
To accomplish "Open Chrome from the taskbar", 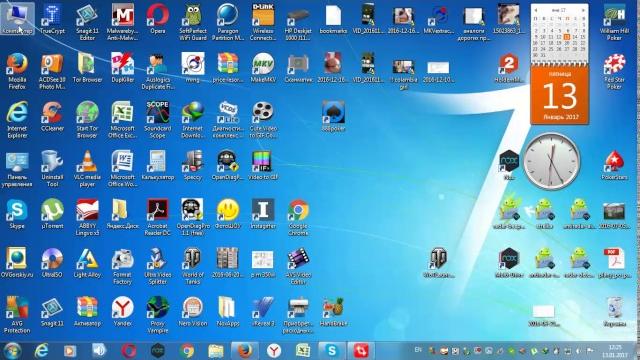I will 187,351.
